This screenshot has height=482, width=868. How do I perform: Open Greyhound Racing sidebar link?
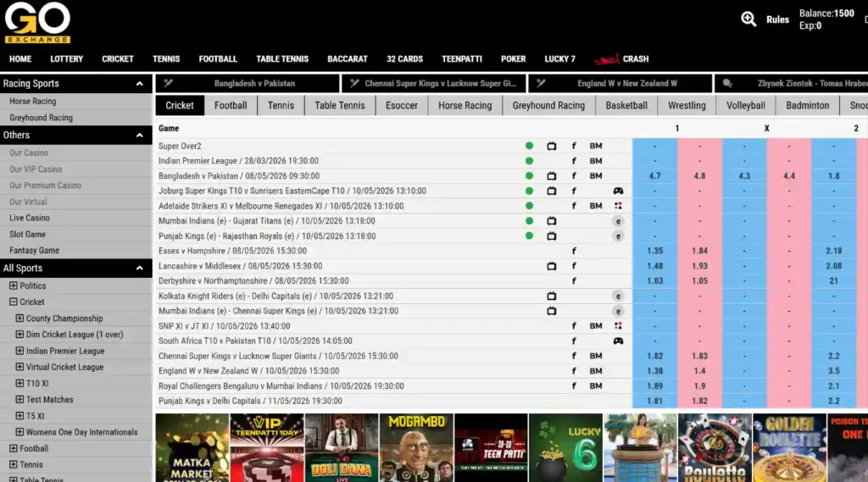pyautogui.click(x=41, y=118)
